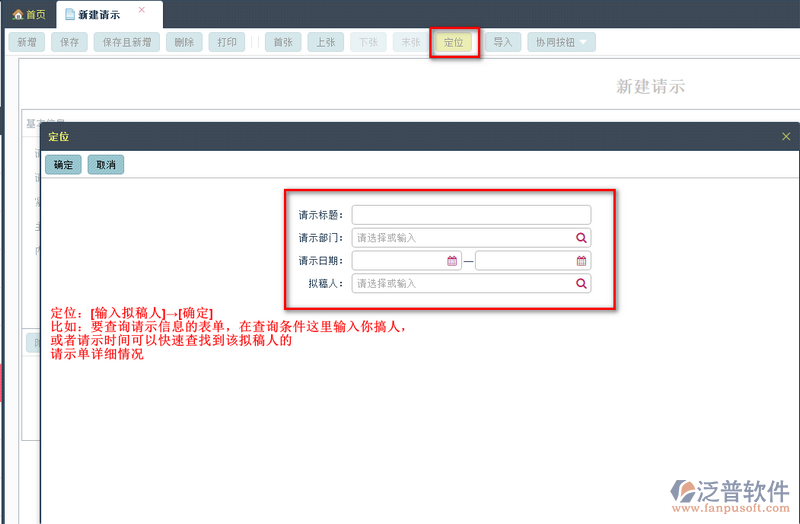Viewport: 800px width, 524px height.
Task: Click the 请示日期 start date field
Action: (400, 261)
